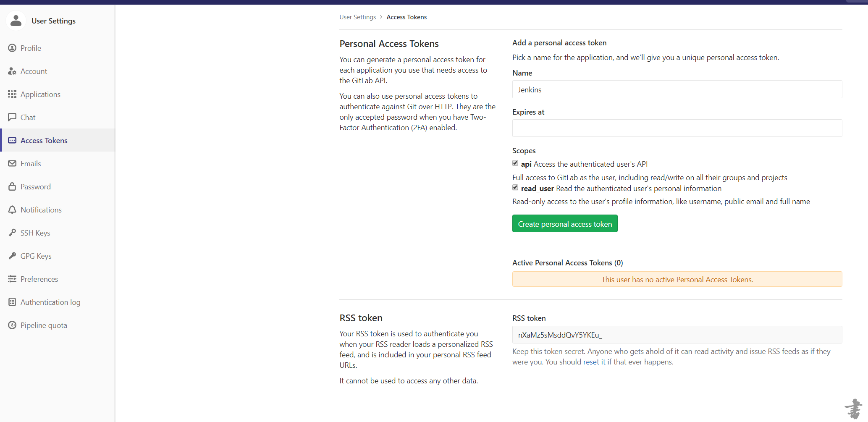The width and height of the screenshot is (868, 422).
Task: Click the RSS token field
Action: [677, 335]
